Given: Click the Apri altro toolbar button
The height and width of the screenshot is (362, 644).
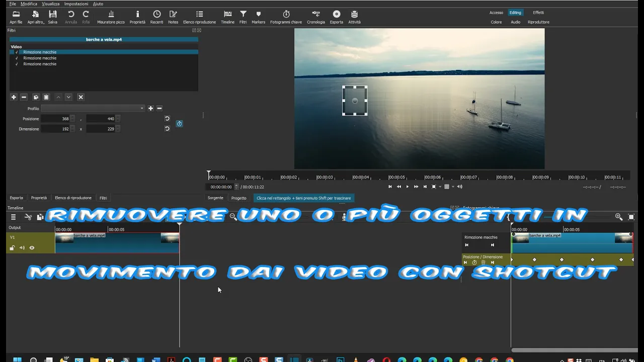Looking at the screenshot, I should pyautogui.click(x=36, y=17).
